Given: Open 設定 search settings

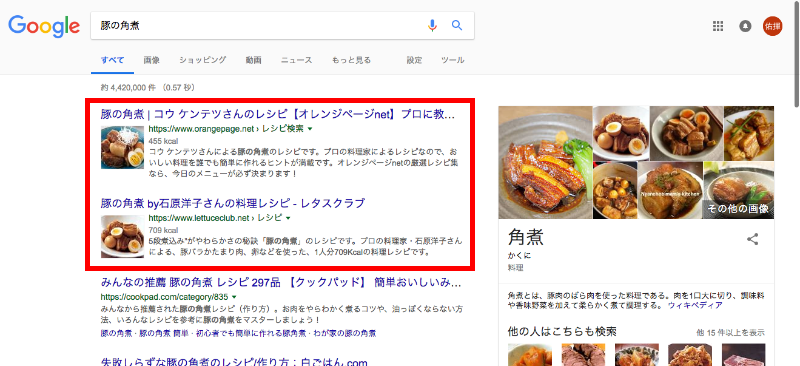Looking at the screenshot, I should (x=414, y=60).
